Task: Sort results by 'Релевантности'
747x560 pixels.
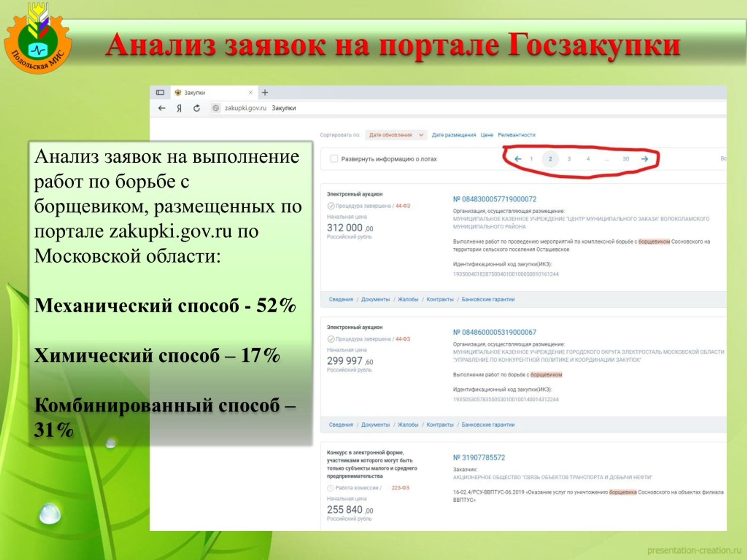Action: click(516, 135)
